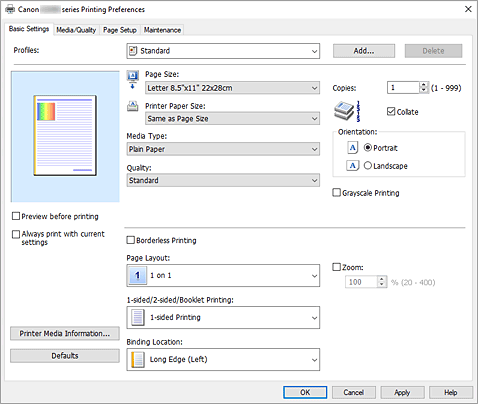Viewport: 478px width, 404px height.
Task: Increase copies with the up stepper
Action: [x=423, y=85]
